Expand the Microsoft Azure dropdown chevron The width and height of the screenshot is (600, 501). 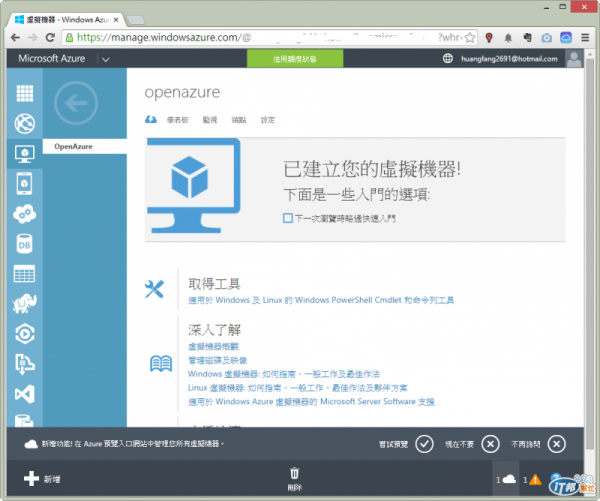pos(106,59)
